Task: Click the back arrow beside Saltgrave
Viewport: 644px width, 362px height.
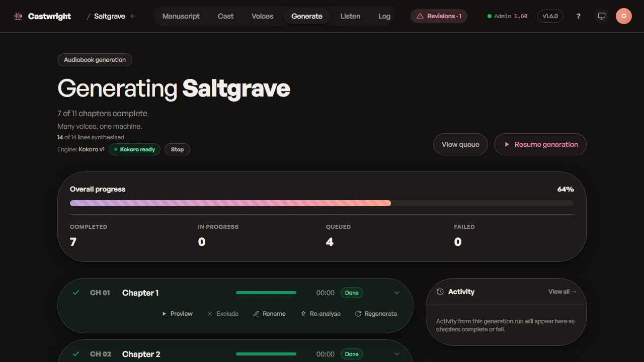Action: (x=133, y=16)
